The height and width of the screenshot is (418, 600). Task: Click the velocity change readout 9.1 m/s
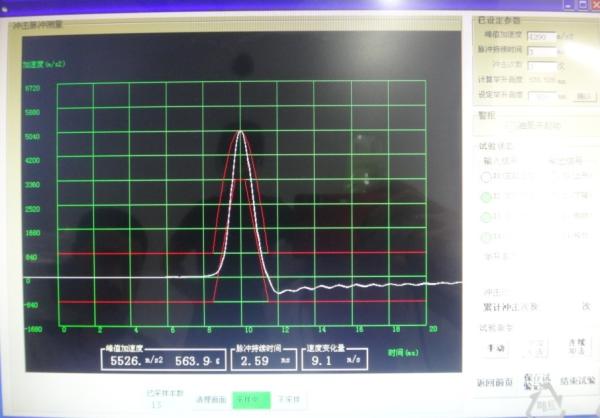335,361
